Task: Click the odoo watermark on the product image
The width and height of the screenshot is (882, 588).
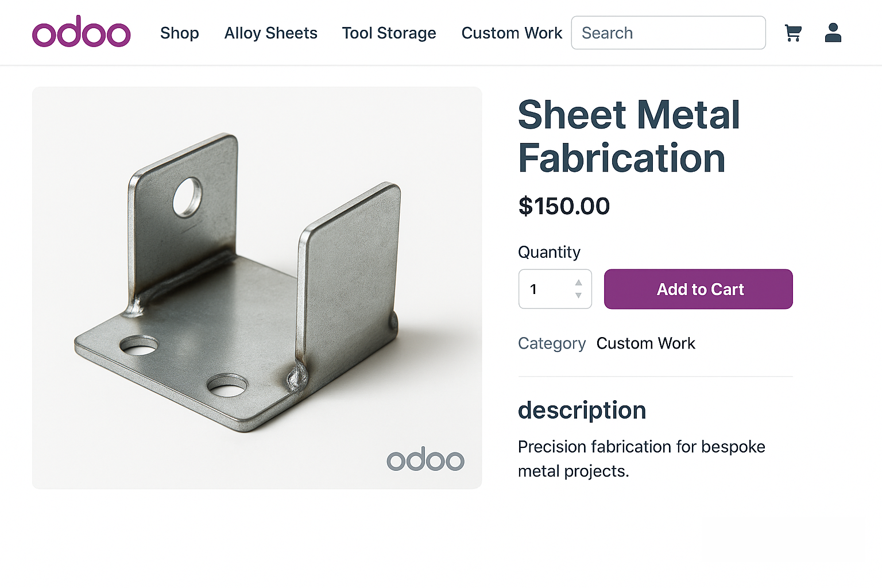Action: [425, 459]
